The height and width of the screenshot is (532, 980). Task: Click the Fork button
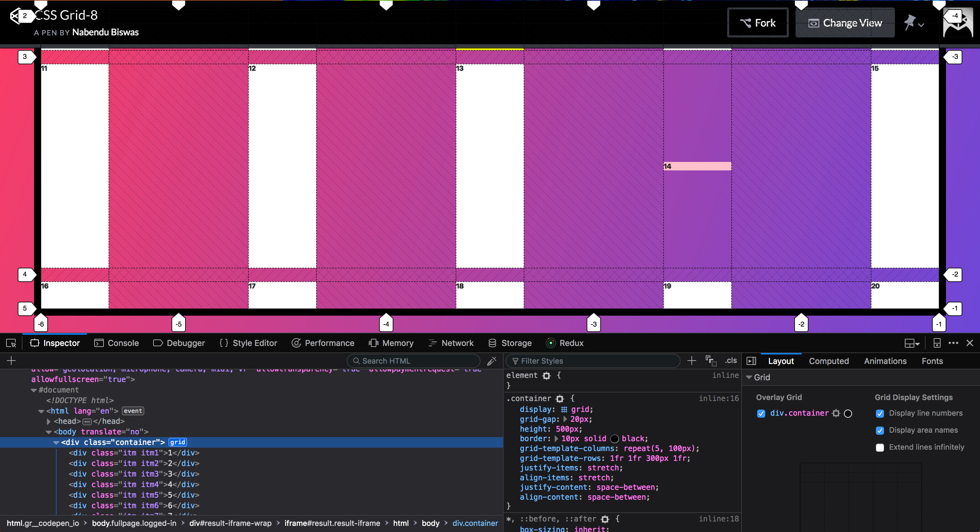point(757,23)
